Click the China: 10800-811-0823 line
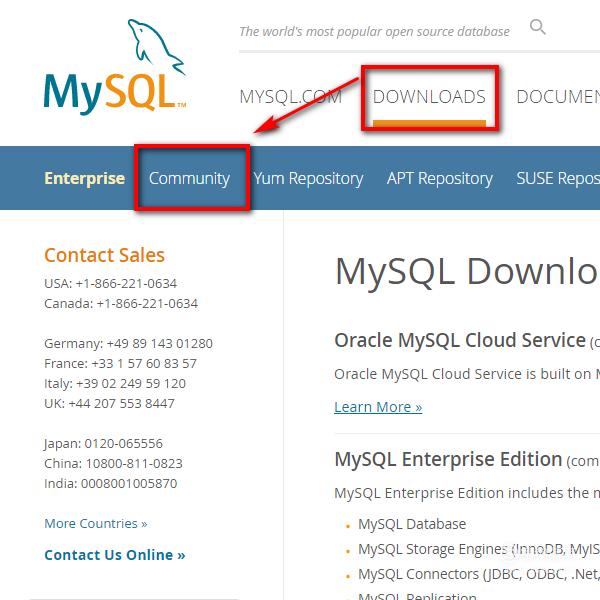The image size is (600, 600). pyautogui.click(x=113, y=463)
